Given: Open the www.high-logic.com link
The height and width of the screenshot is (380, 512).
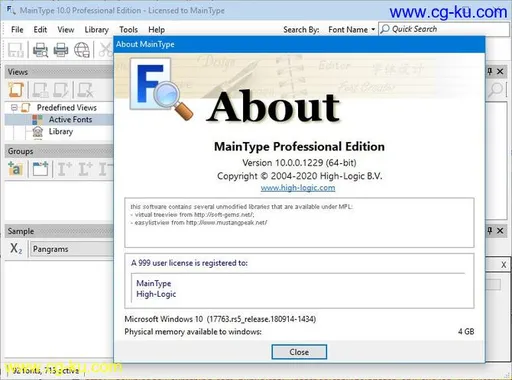Looking at the screenshot, I should 298,188.
